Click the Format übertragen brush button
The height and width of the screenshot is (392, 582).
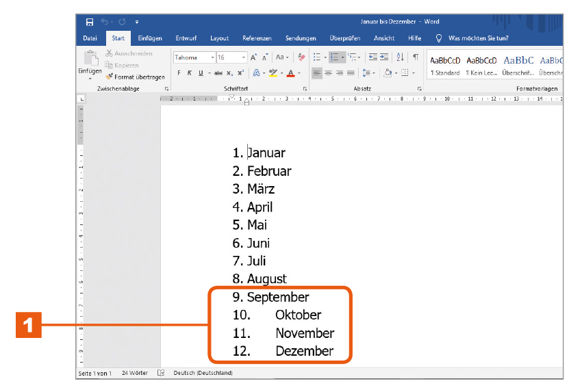coord(135,77)
